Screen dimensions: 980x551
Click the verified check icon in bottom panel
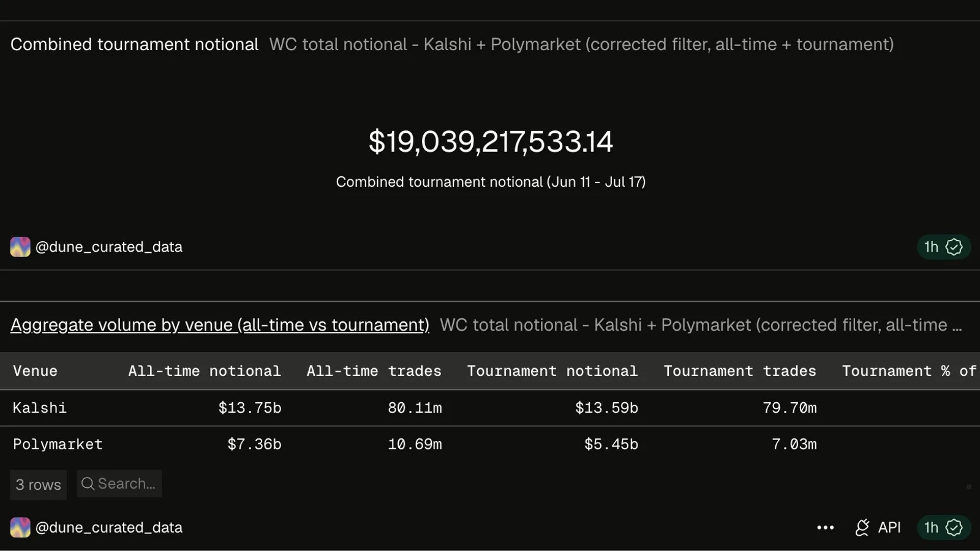(954, 527)
